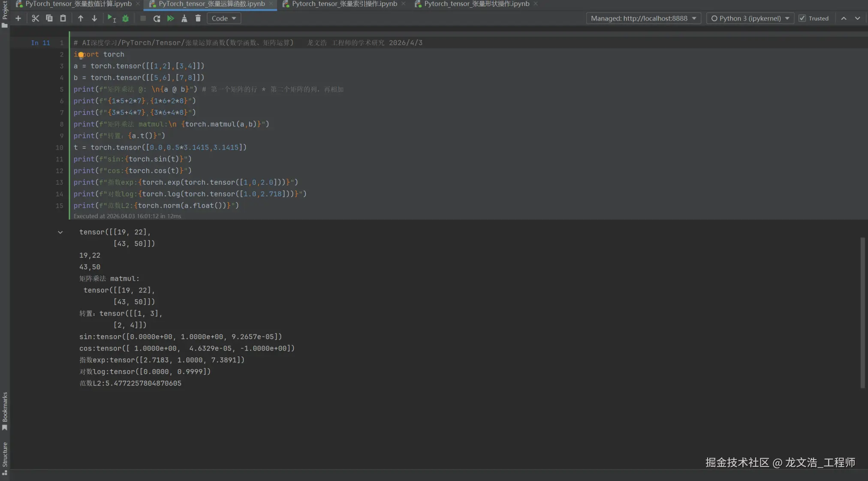Add a new cell with the plus icon
The image size is (868, 481).
tap(18, 18)
